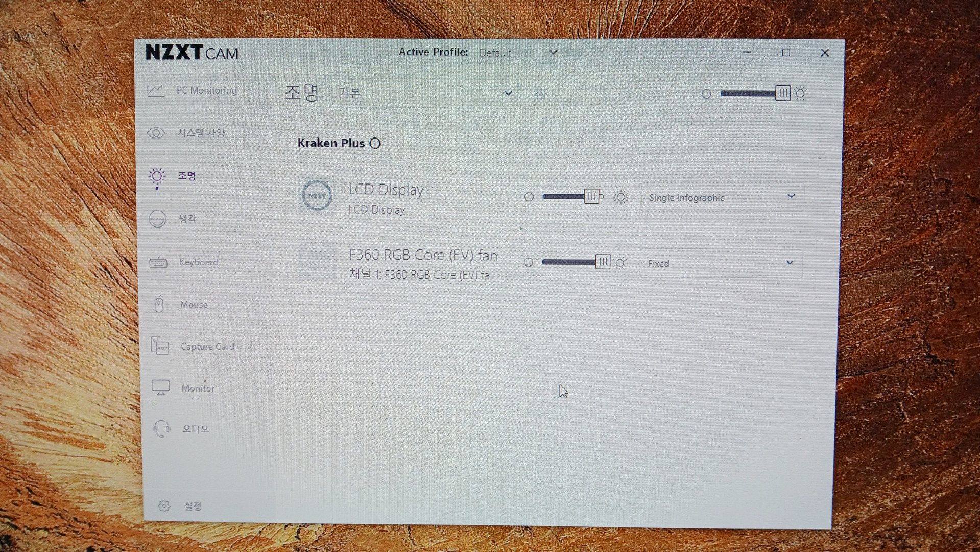Click the LCD Display brightness slider handle
The width and height of the screenshot is (980, 552).
(591, 197)
